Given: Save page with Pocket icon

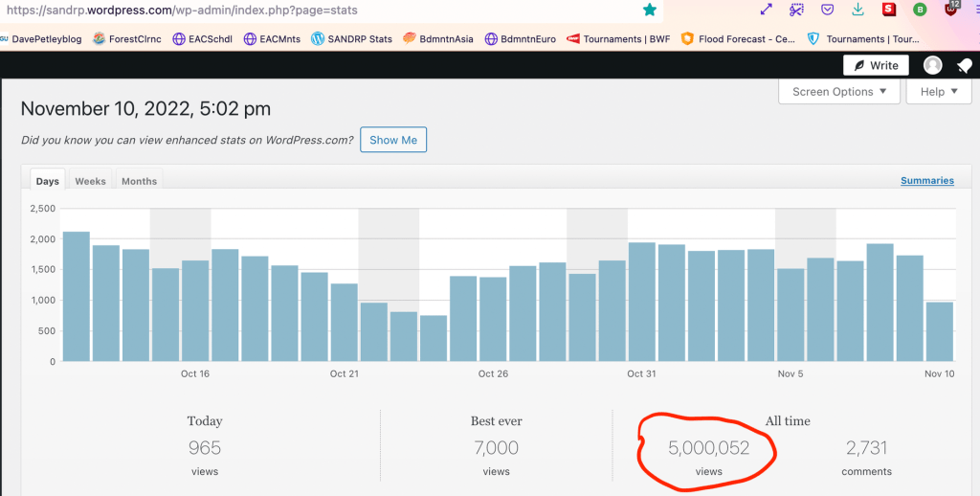Looking at the screenshot, I should [x=827, y=10].
